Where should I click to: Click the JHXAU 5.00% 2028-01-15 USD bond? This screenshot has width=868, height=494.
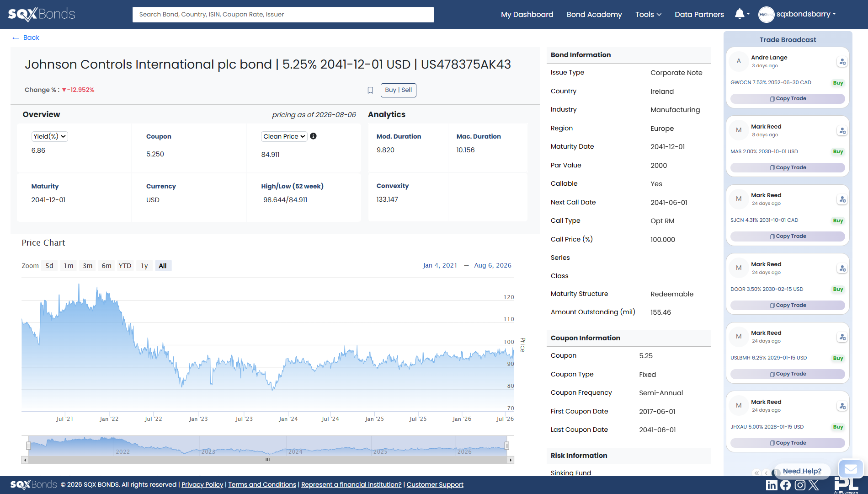click(x=767, y=427)
